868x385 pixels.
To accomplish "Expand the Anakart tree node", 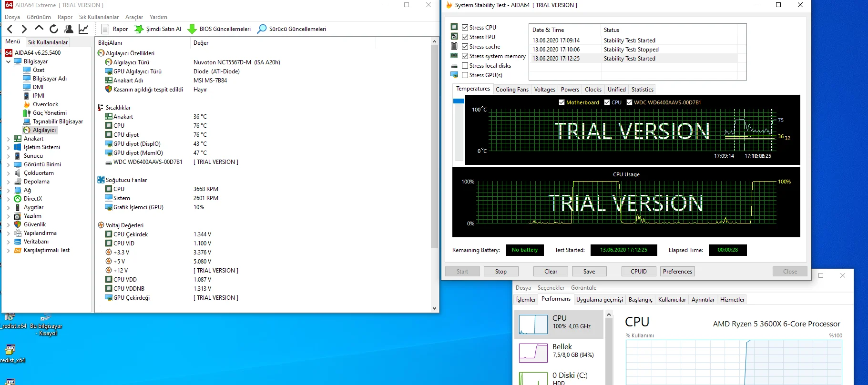I will [8, 139].
